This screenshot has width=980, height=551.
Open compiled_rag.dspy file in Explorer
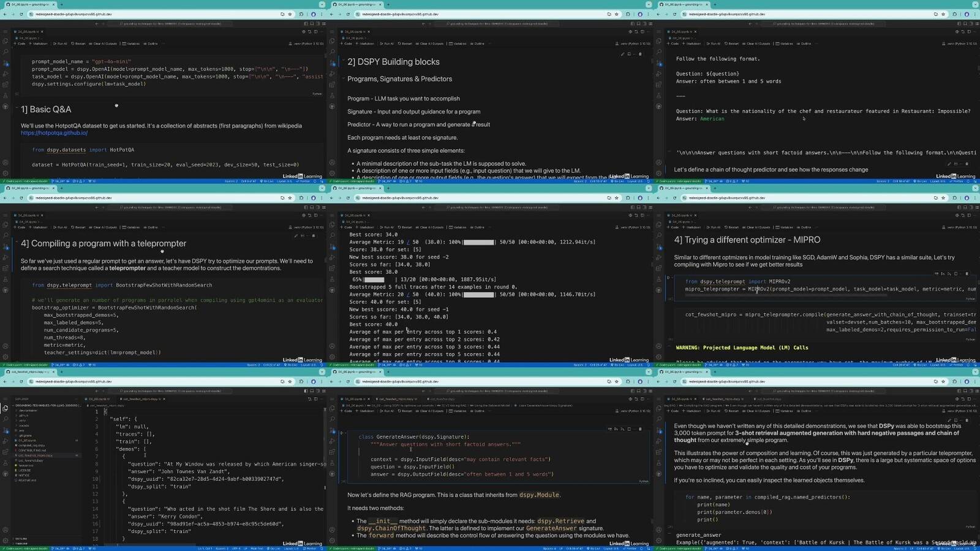pyautogui.click(x=32, y=446)
